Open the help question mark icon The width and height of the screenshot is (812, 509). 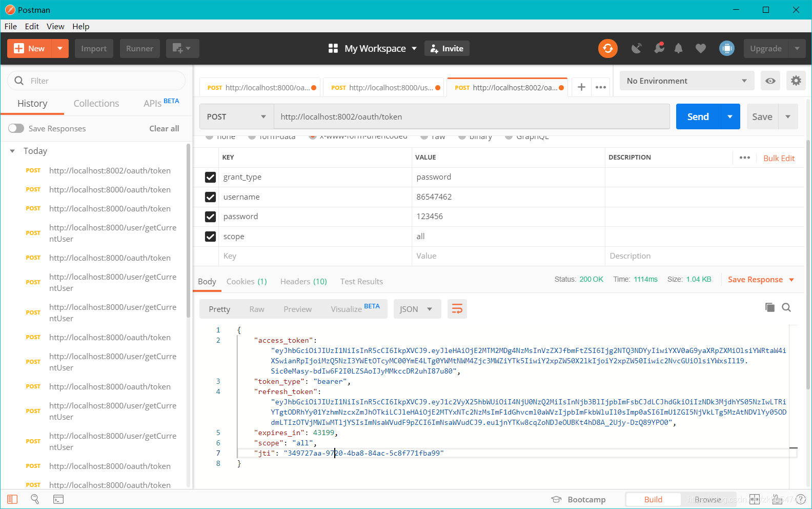[801, 499]
